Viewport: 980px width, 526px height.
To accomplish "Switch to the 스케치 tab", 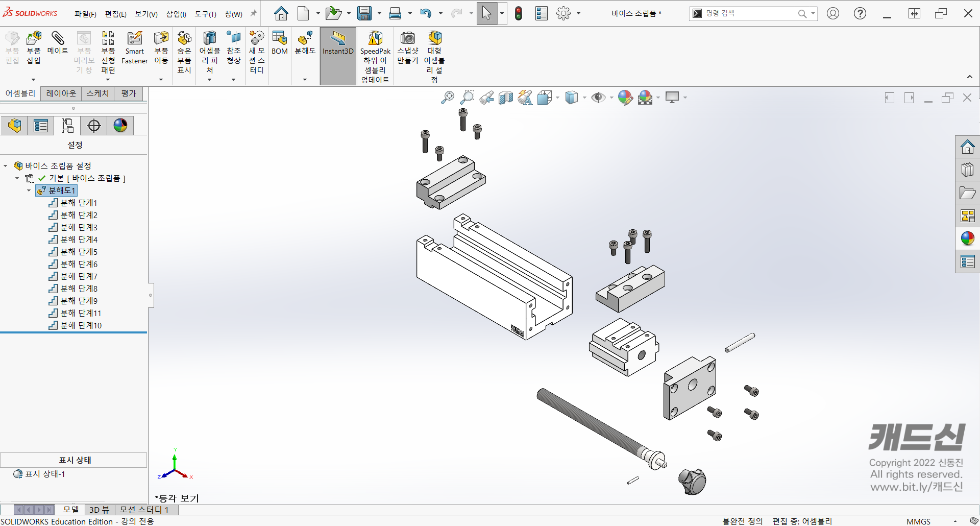I will click(x=97, y=93).
